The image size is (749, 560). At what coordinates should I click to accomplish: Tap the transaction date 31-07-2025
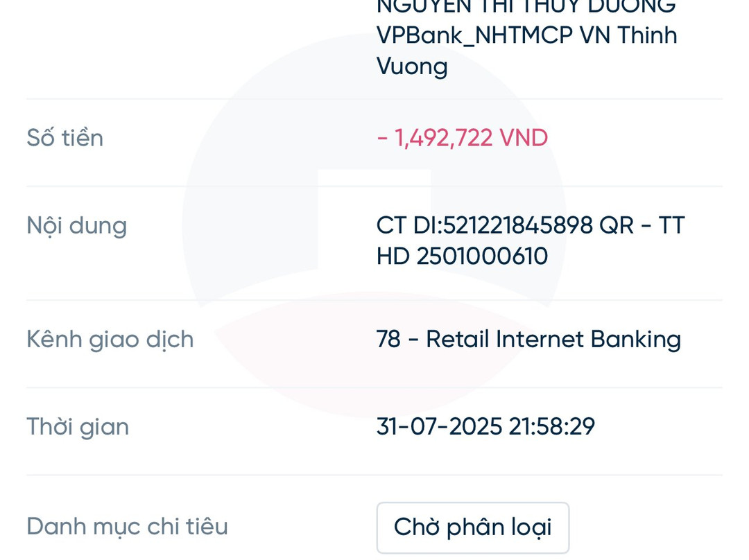(x=439, y=427)
